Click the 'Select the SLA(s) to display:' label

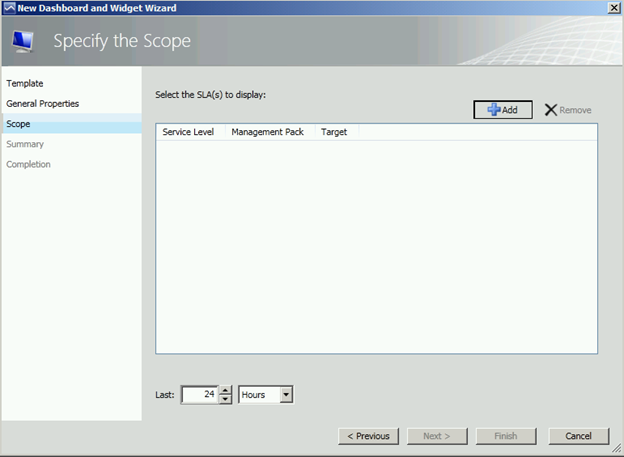(x=211, y=95)
